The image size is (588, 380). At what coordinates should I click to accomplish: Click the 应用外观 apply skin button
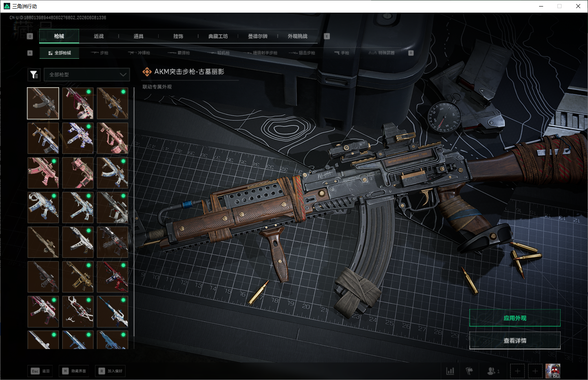pyautogui.click(x=515, y=318)
